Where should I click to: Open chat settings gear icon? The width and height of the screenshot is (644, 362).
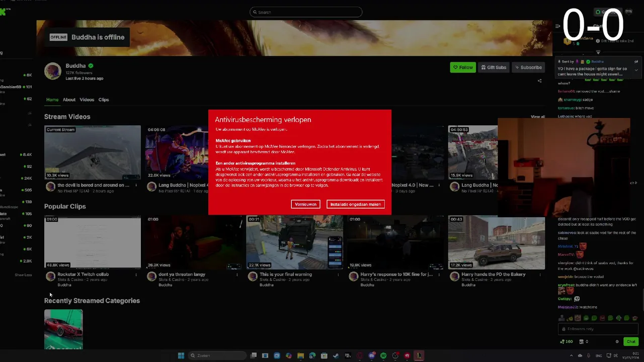[x=617, y=341]
